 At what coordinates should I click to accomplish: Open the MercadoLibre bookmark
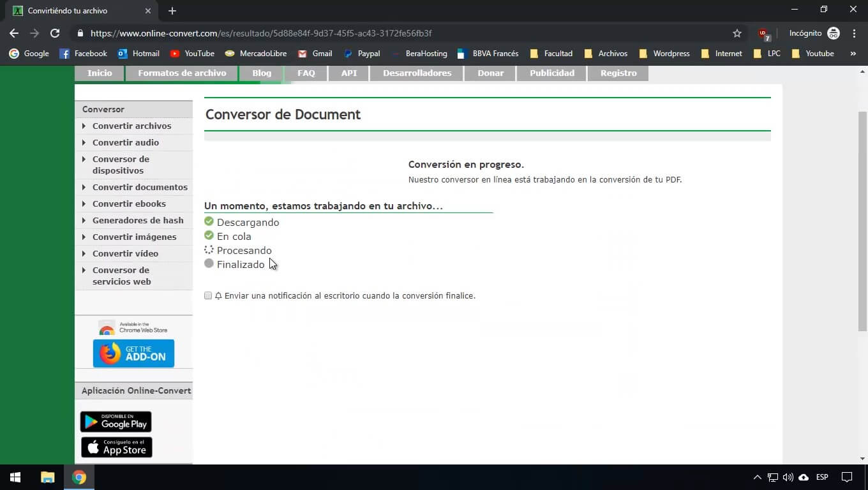pyautogui.click(x=255, y=54)
